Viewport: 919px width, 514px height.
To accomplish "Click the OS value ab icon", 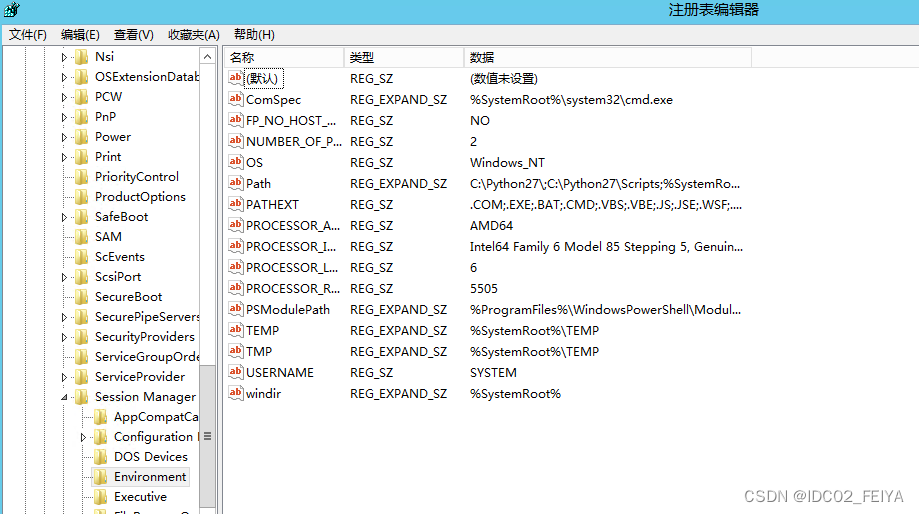I will tap(236, 162).
